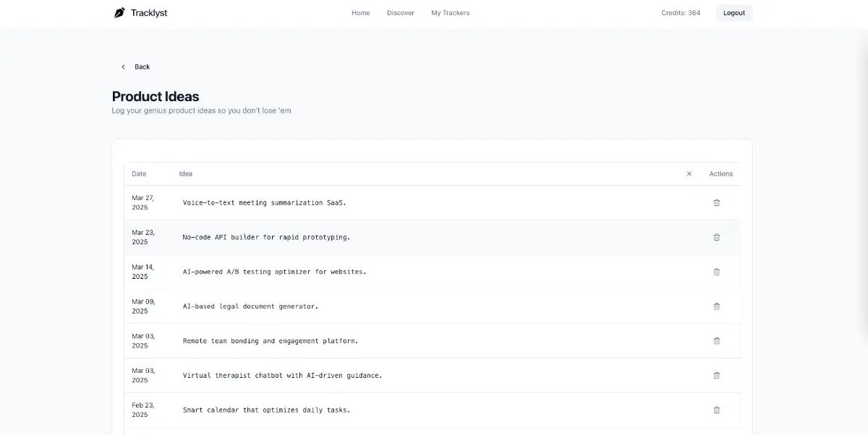Open the My Trackers section
The image size is (868, 435).
[450, 12]
